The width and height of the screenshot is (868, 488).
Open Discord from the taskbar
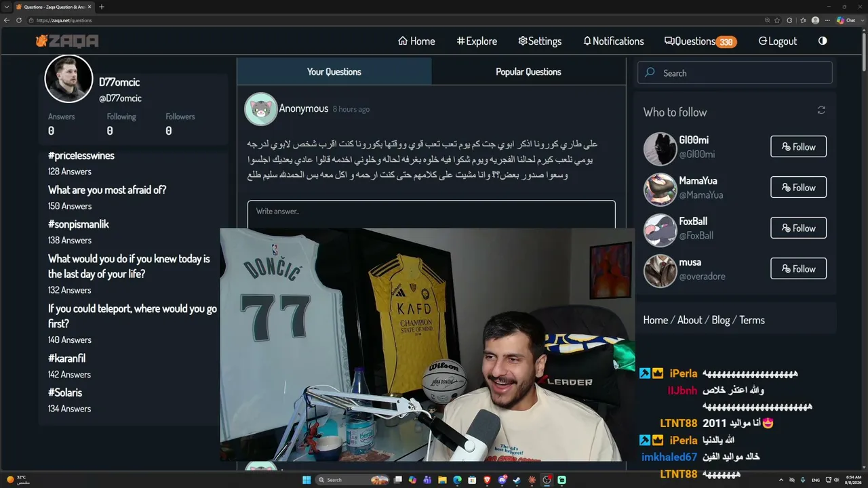click(502, 480)
